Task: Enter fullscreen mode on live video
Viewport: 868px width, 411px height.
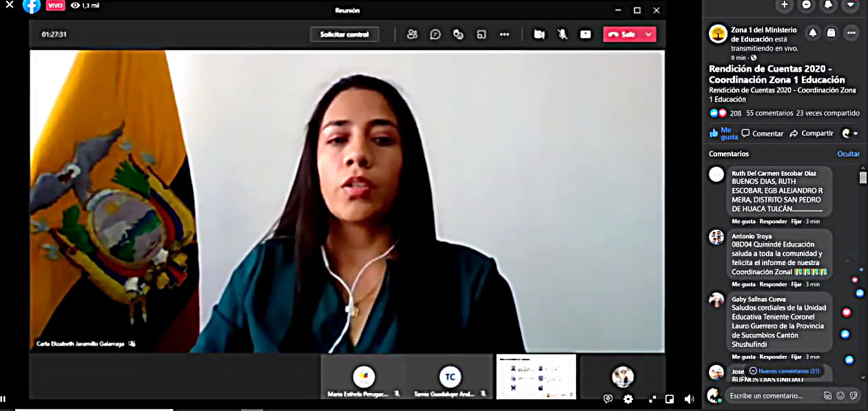Action: click(x=652, y=399)
